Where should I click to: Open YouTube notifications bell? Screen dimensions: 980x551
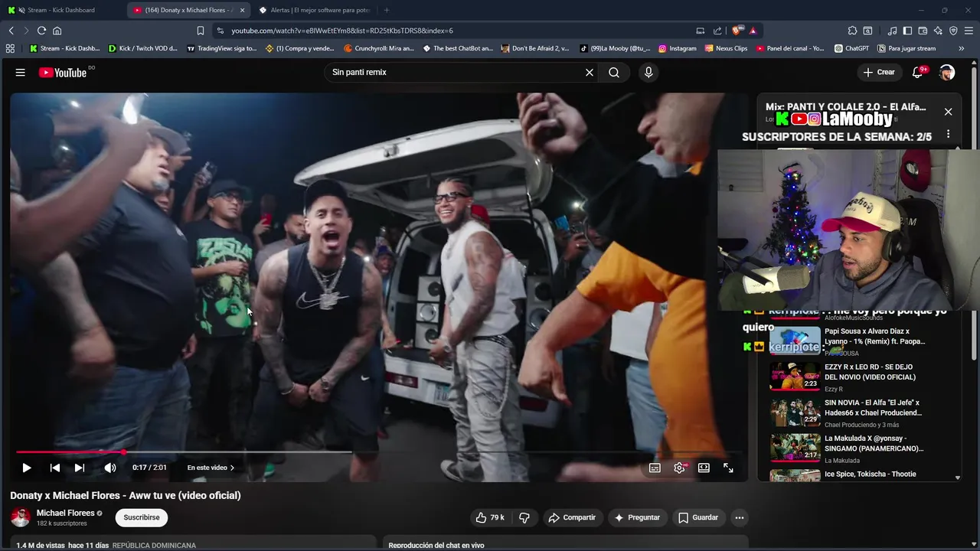[918, 72]
